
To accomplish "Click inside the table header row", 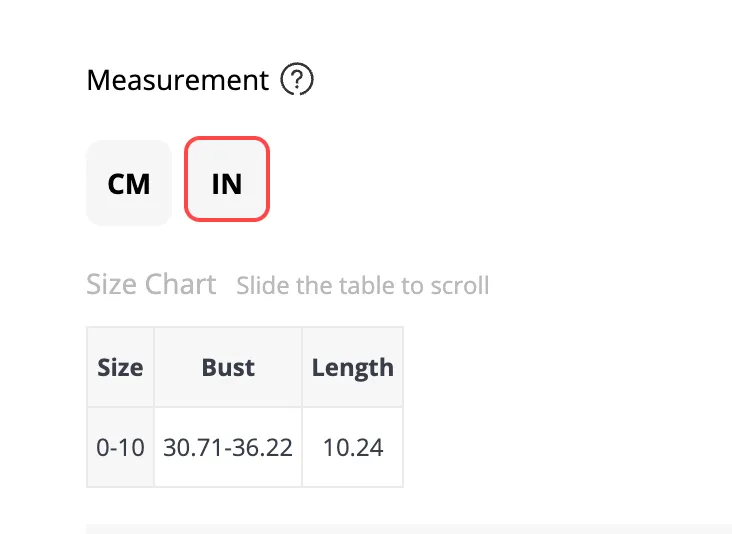I will click(245, 367).
